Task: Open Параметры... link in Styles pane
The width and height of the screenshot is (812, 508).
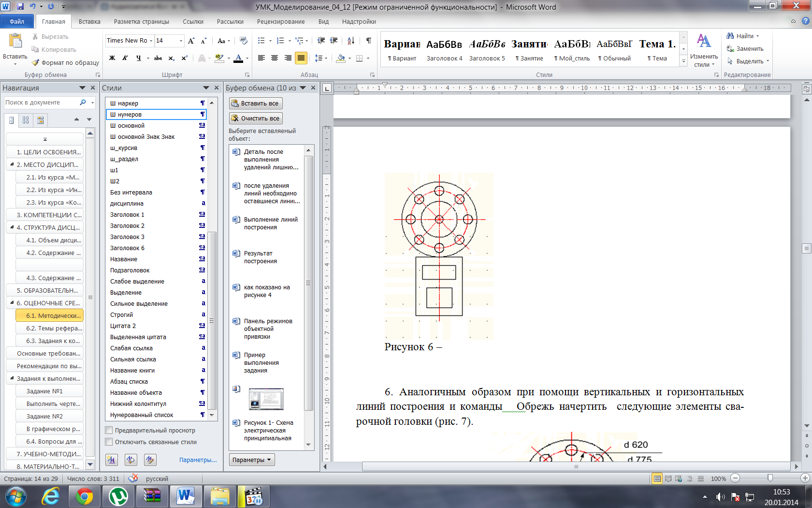Action: coord(198,460)
